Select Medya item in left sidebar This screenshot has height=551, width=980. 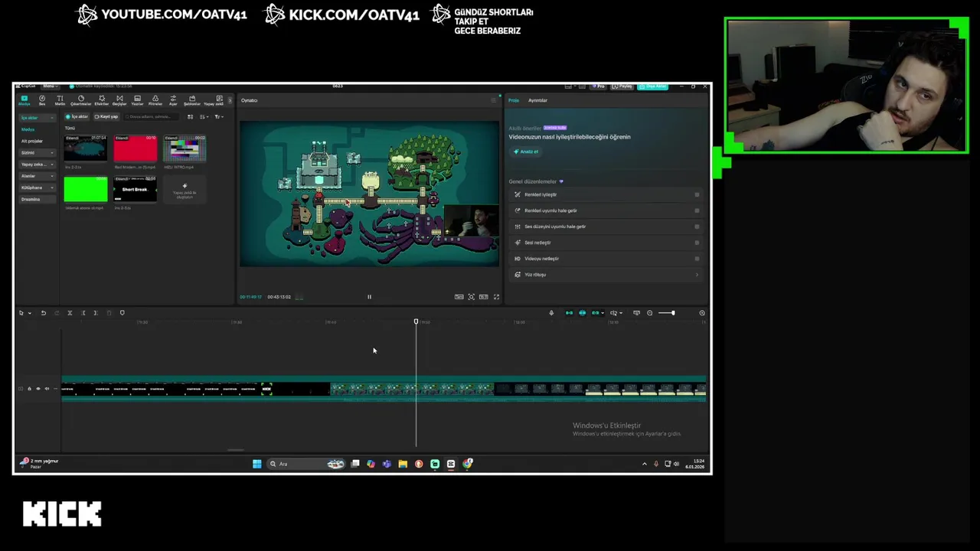[x=28, y=129]
